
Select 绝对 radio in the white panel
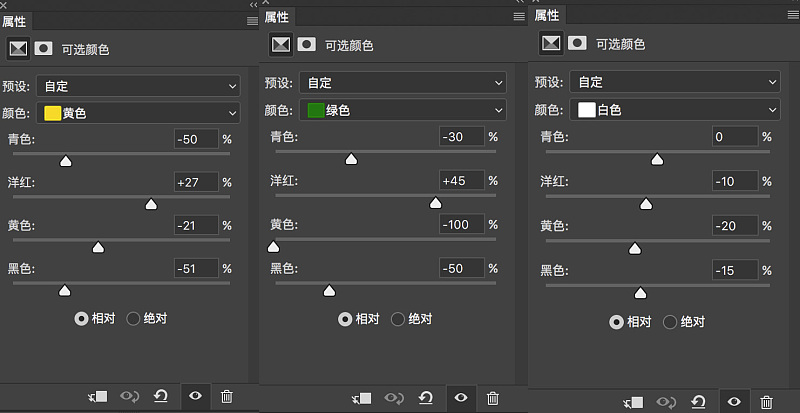pyautogui.click(x=669, y=322)
